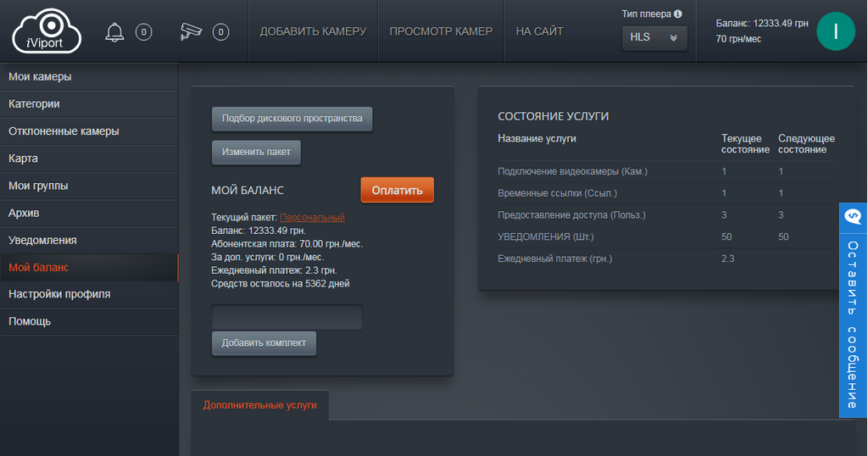868x456 pixels.
Task: Open the HLS player type dropdown
Action: tap(654, 37)
